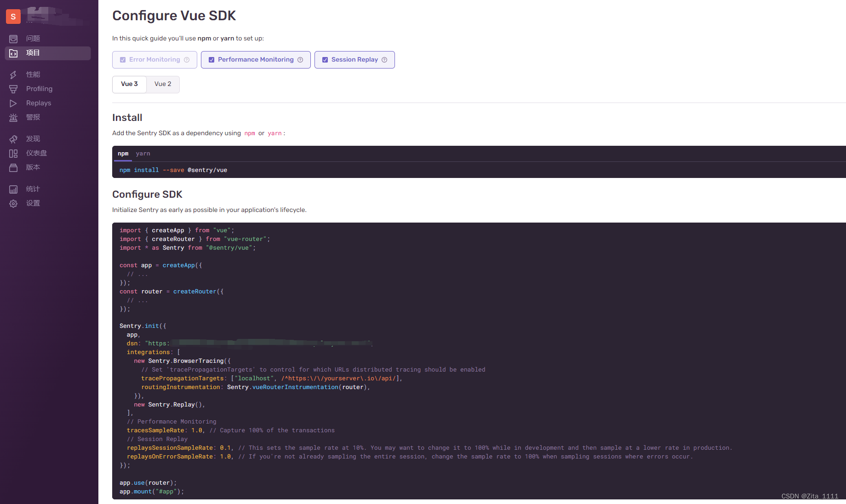Open the 设置 settings gear icon
This screenshot has height=504, width=846.
(13, 203)
